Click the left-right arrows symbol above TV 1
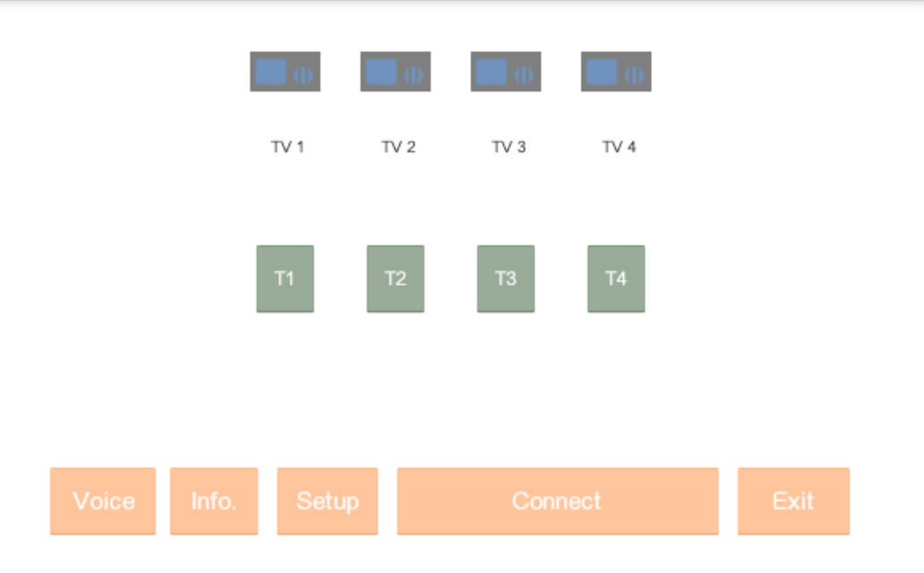This screenshot has width=924, height=573. [x=304, y=75]
